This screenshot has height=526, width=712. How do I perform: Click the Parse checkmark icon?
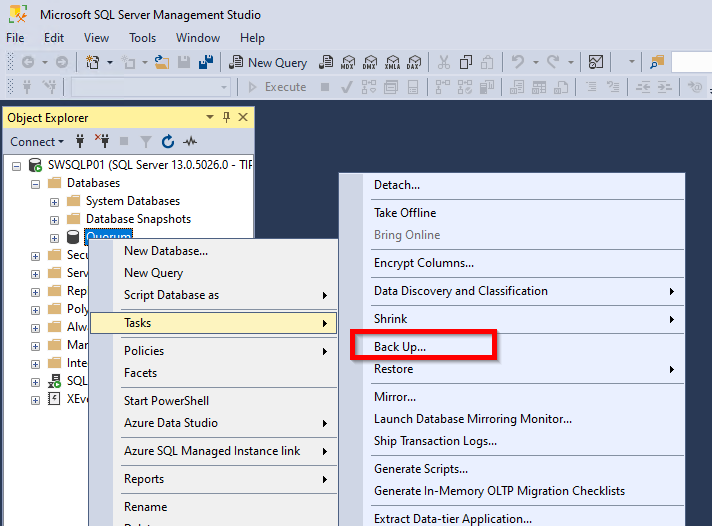point(346,87)
